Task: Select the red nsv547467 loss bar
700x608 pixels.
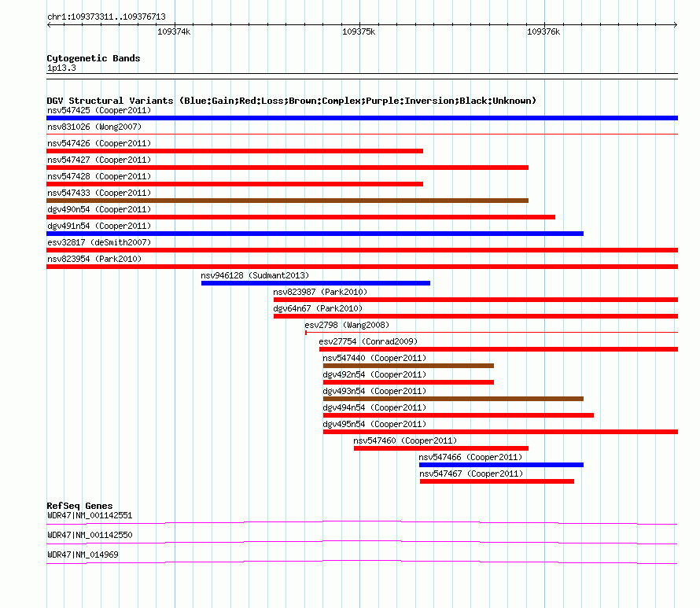Action: (497, 481)
